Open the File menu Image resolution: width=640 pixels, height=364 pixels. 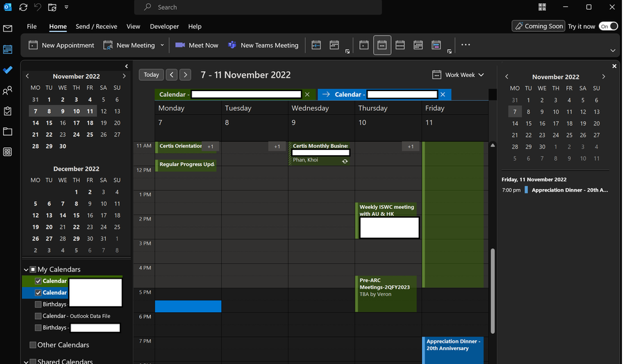point(32,26)
